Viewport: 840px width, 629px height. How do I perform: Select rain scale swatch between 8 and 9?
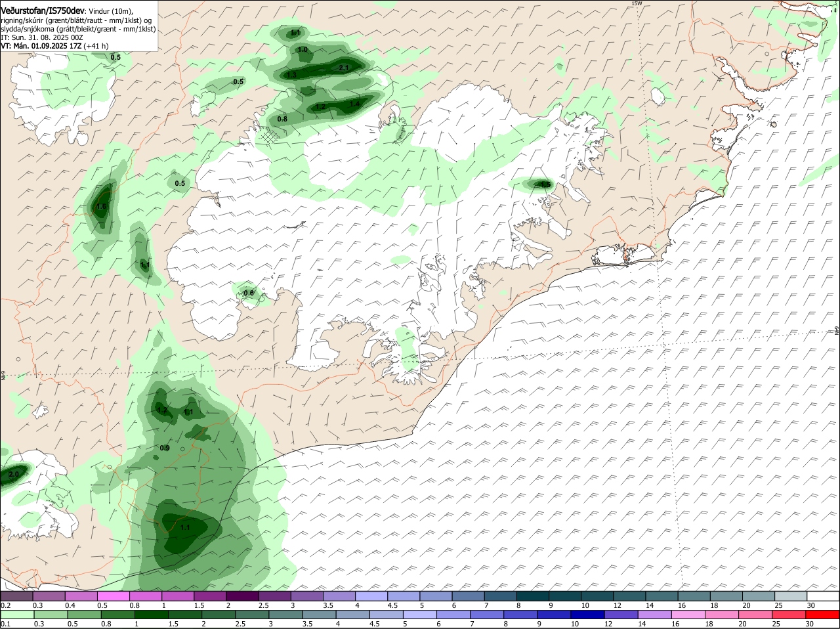pyautogui.click(x=520, y=615)
